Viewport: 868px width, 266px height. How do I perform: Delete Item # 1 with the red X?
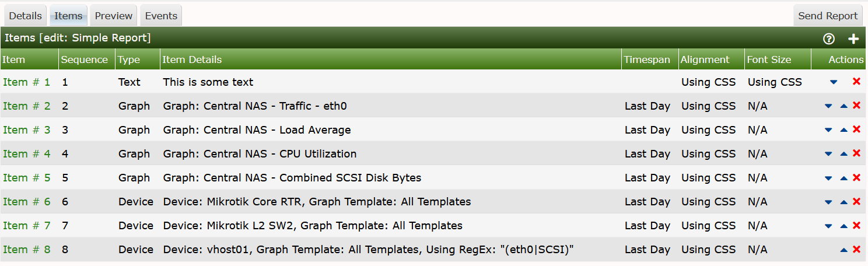point(856,82)
